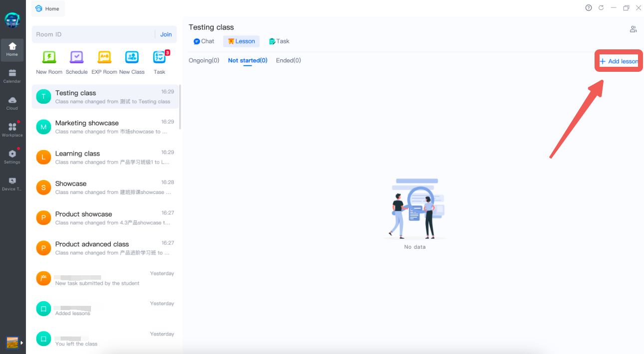Click the app logo avatar at top
This screenshot has width=644, height=354.
click(x=12, y=20)
